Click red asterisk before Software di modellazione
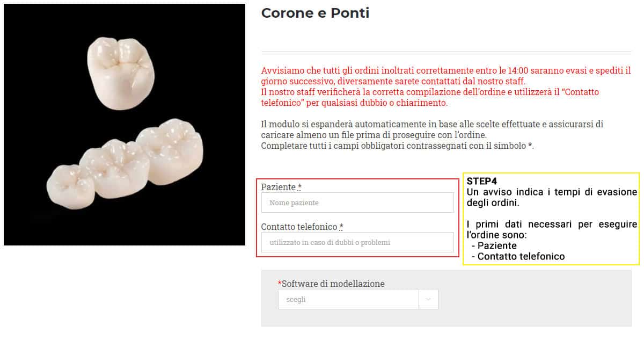The width and height of the screenshot is (644, 340). (x=280, y=283)
